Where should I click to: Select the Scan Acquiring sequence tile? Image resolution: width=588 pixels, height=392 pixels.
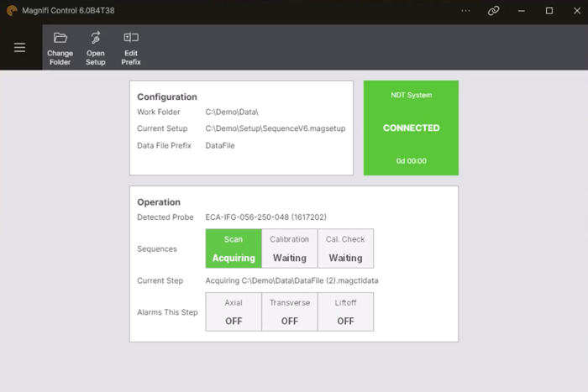click(234, 248)
